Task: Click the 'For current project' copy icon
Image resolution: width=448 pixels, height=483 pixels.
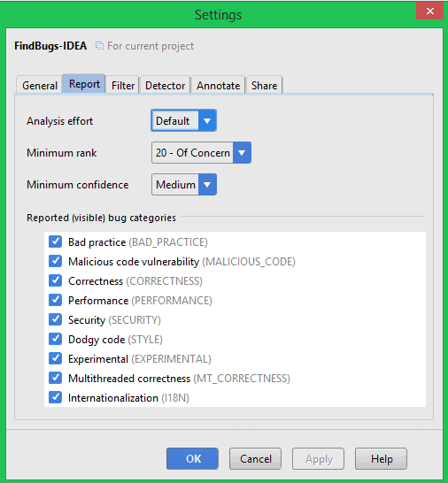Action: click(99, 46)
